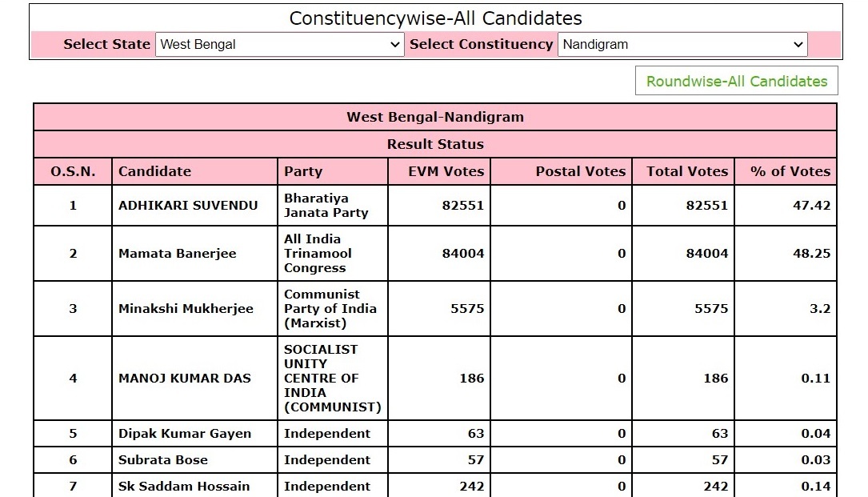
Task: Click the Sk Saddam Hossain name
Action: coord(184,487)
